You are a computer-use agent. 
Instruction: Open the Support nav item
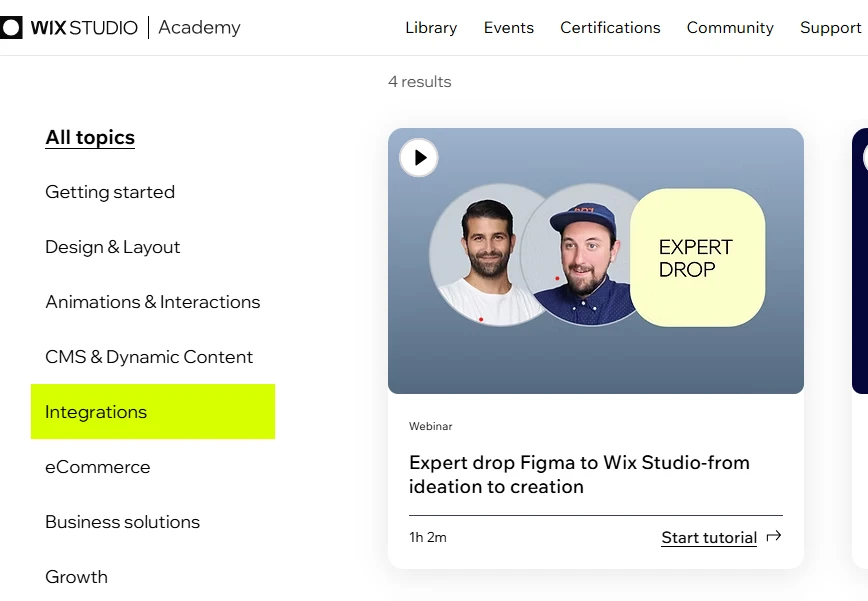830,28
